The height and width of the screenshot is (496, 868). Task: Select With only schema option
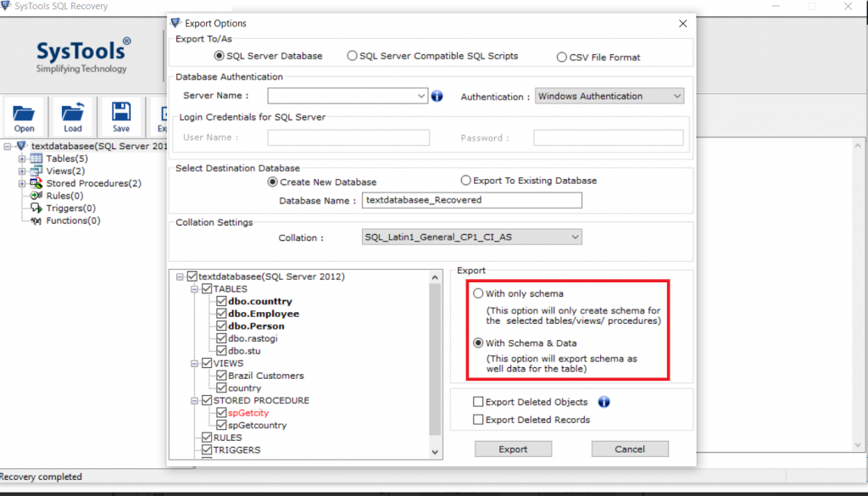[x=478, y=293]
